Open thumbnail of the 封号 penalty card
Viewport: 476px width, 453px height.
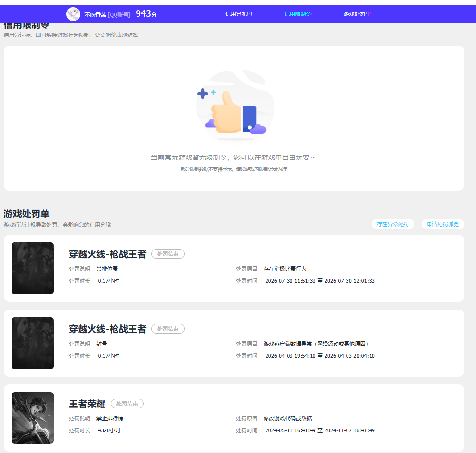[x=33, y=343]
